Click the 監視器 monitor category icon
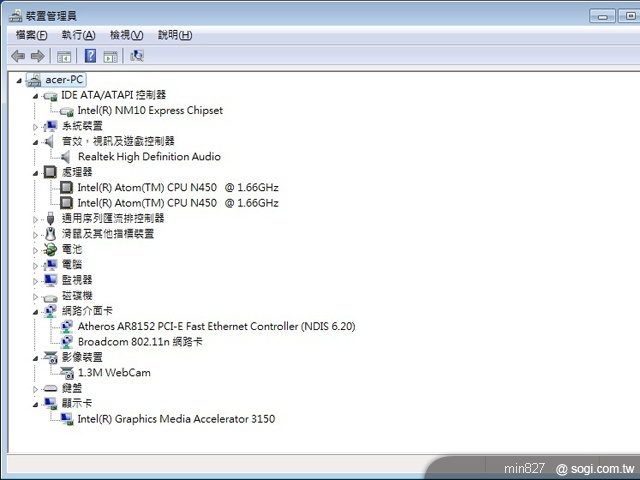 pos(51,280)
